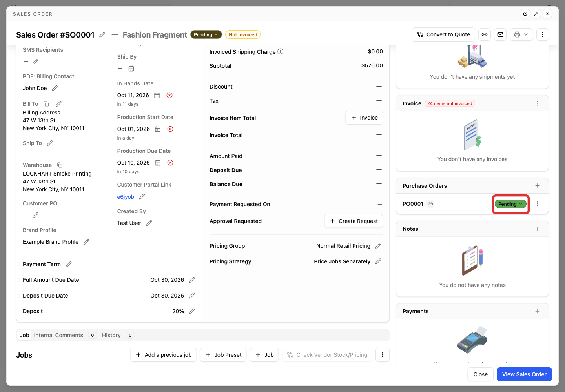Switch to the History tab

click(x=118, y=335)
